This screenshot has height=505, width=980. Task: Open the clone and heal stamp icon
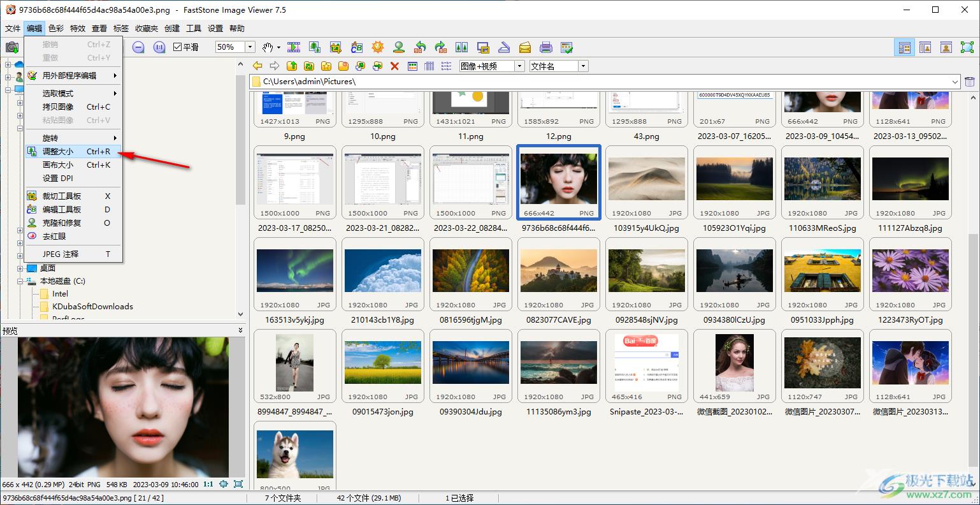(399, 47)
